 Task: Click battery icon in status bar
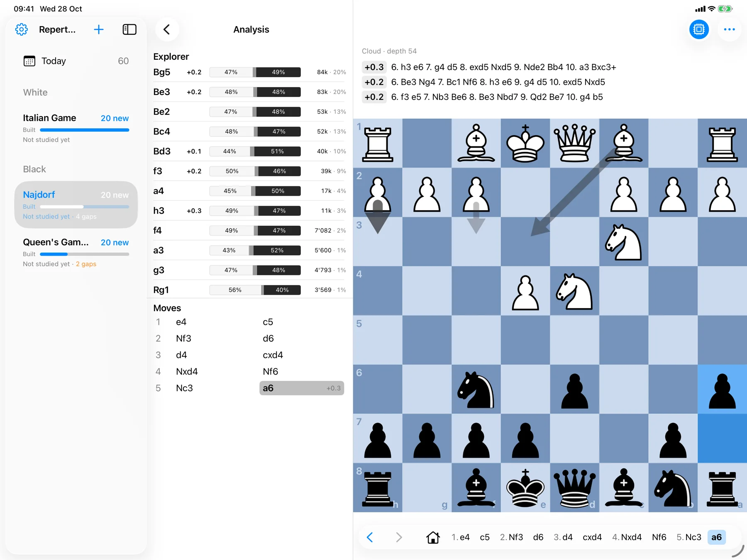click(x=725, y=9)
